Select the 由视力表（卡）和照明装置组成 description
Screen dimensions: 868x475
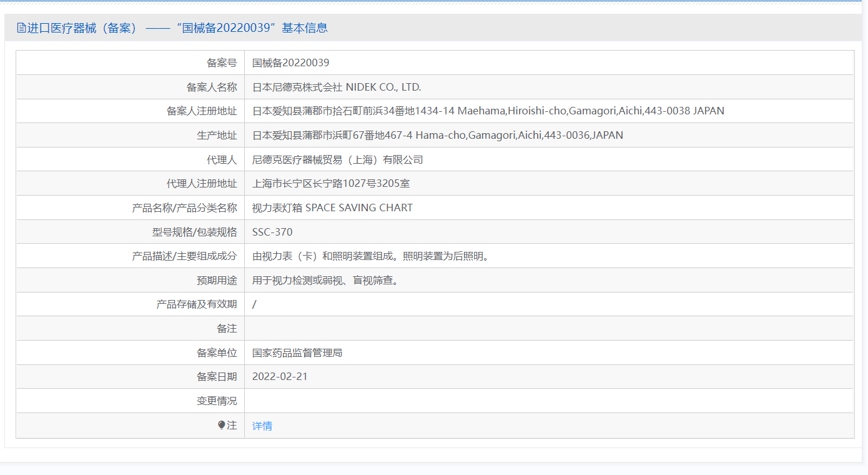click(371, 256)
